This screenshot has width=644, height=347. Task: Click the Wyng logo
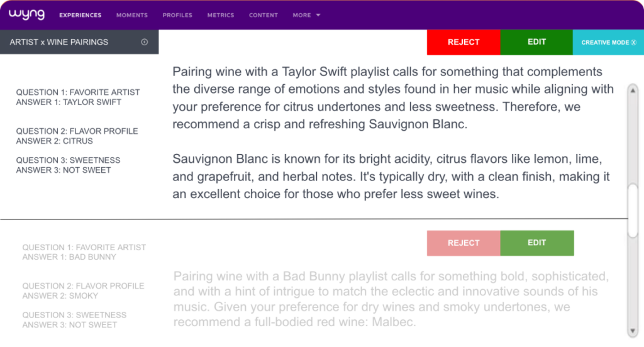26,15
